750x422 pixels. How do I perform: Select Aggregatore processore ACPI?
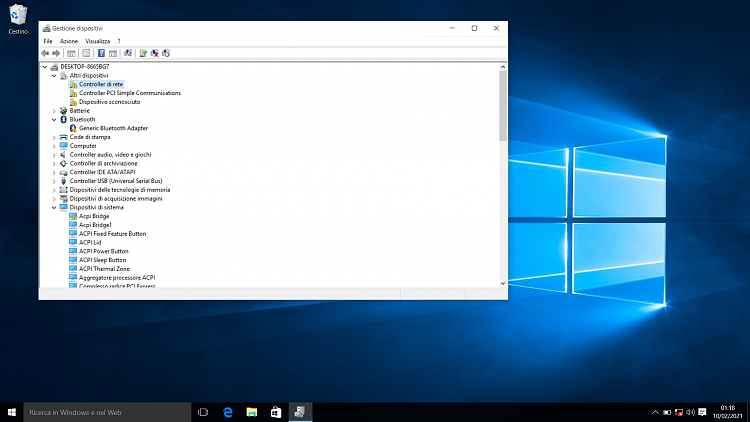(x=117, y=278)
